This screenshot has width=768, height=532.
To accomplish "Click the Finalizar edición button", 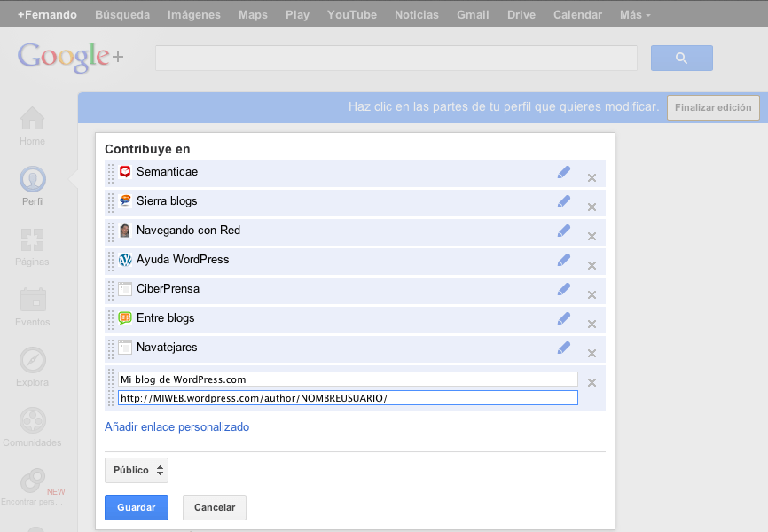I will point(713,107).
